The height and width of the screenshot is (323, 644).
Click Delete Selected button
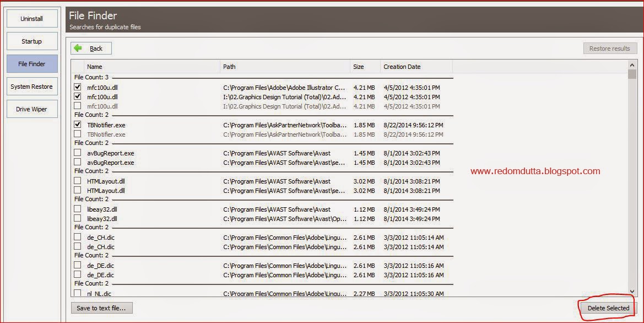click(x=608, y=308)
